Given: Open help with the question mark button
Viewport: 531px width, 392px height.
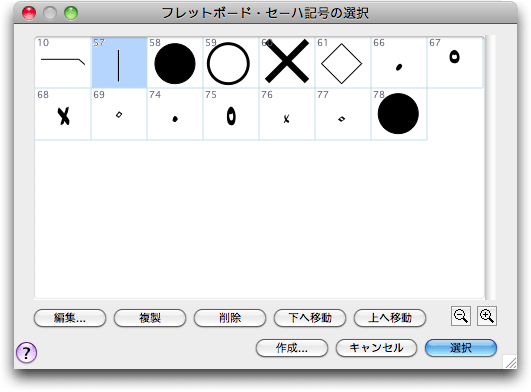Looking at the screenshot, I should click(x=26, y=352).
